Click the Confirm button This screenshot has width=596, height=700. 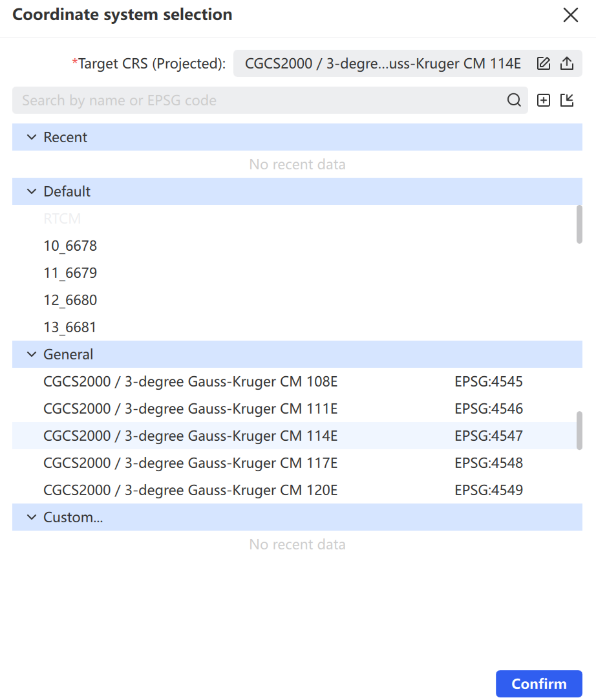539,683
